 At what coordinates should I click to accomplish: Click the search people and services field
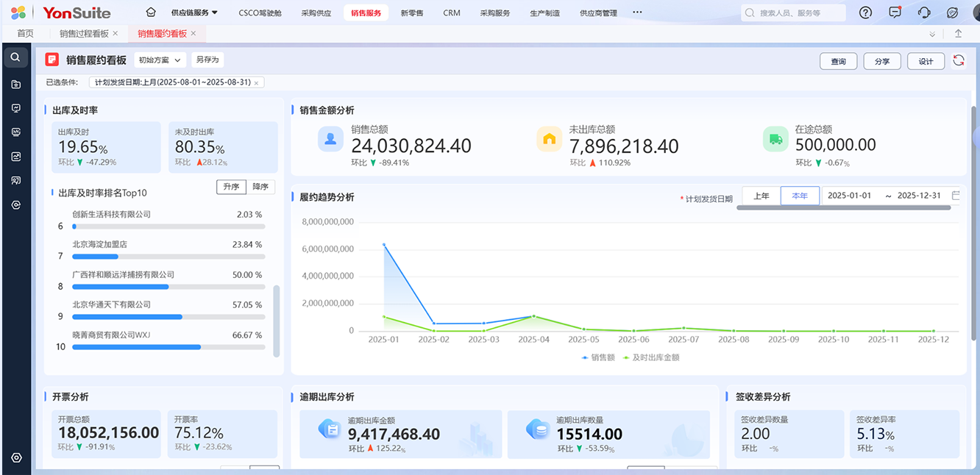click(x=793, y=12)
